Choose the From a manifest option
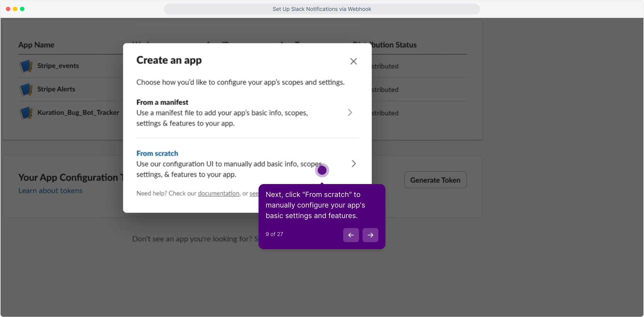644x317 pixels. tap(247, 113)
